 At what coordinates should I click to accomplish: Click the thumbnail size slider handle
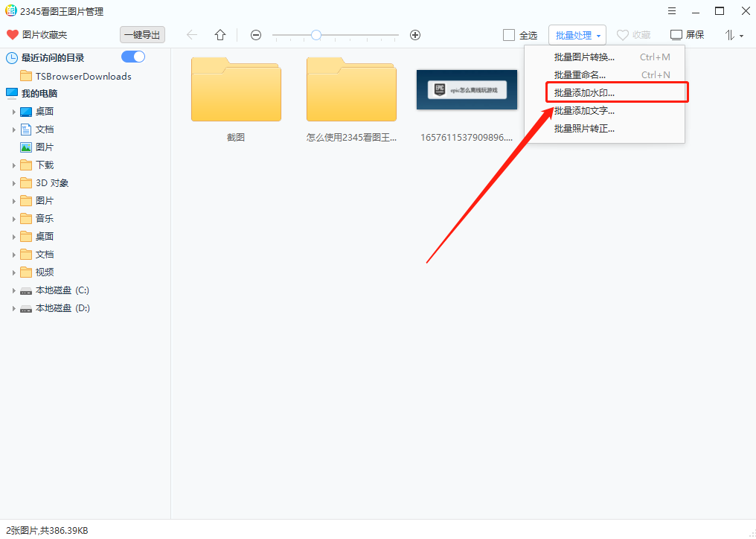[316, 35]
